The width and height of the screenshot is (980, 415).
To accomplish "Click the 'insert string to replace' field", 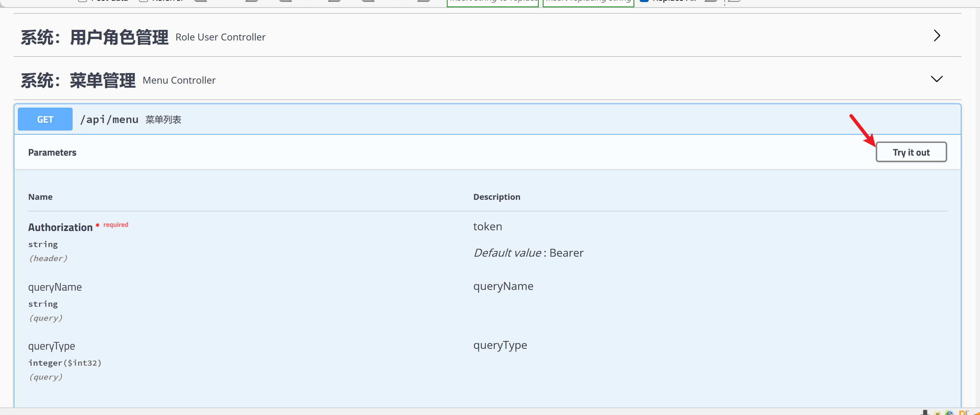I will point(492,2).
